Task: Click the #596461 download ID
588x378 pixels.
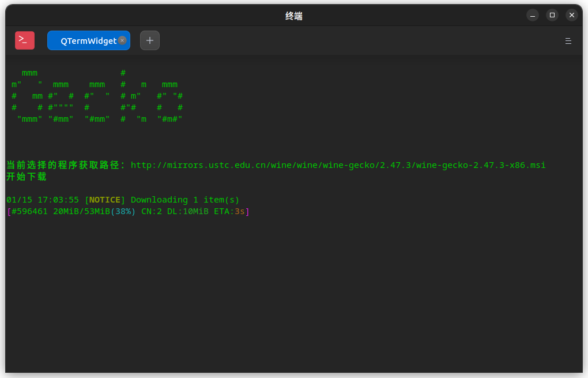Action: click(x=29, y=211)
